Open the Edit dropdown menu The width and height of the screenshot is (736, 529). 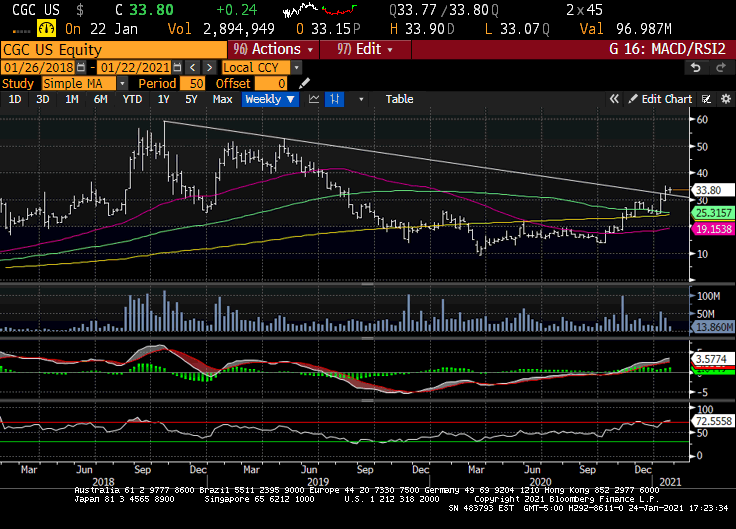(365, 49)
